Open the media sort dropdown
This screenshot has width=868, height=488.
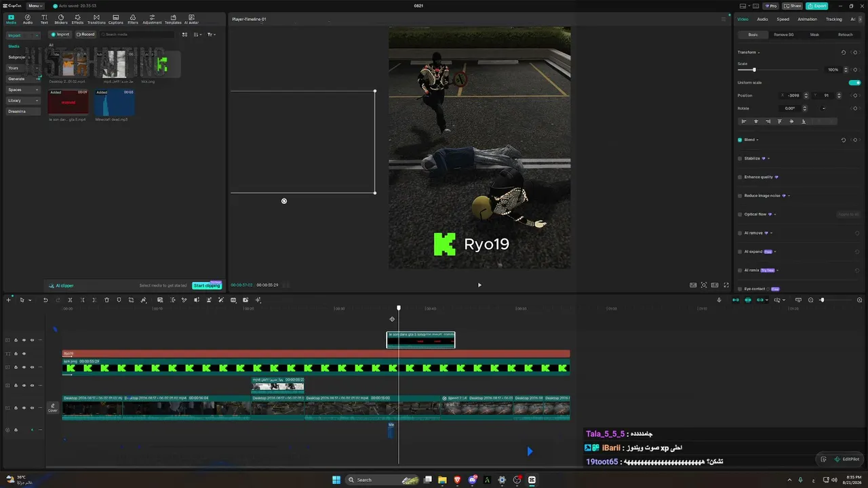[x=197, y=35]
